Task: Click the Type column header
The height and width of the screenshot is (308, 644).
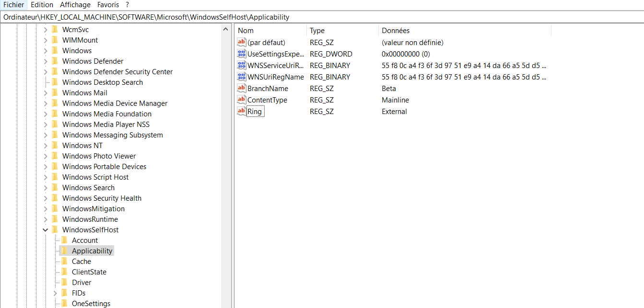Action: [317, 30]
